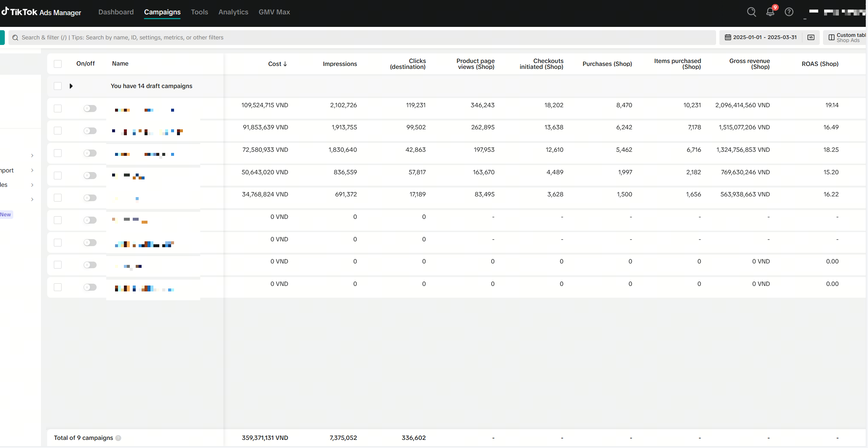The width and height of the screenshot is (868, 448).
Task: Open the GMV Max menu item
Action: pos(274,12)
